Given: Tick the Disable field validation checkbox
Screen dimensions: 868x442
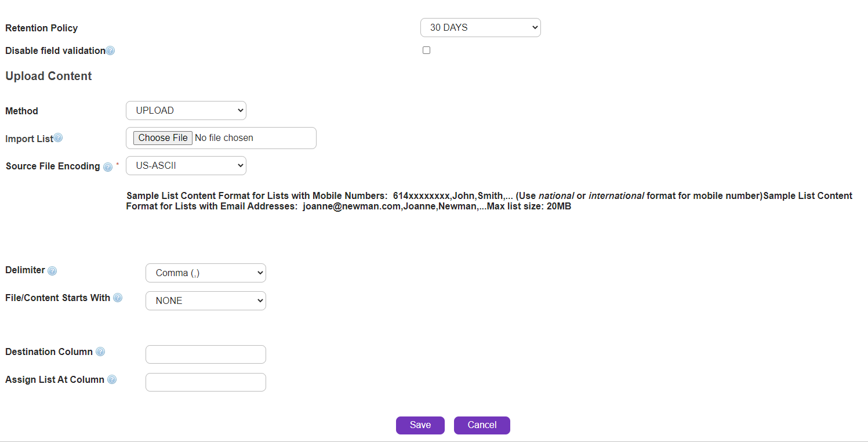Looking at the screenshot, I should tap(426, 50).
